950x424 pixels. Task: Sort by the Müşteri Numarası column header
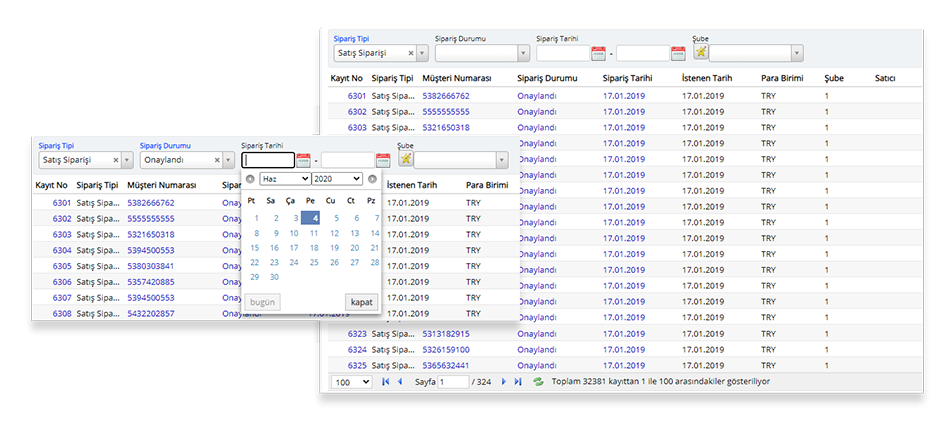click(x=456, y=77)
